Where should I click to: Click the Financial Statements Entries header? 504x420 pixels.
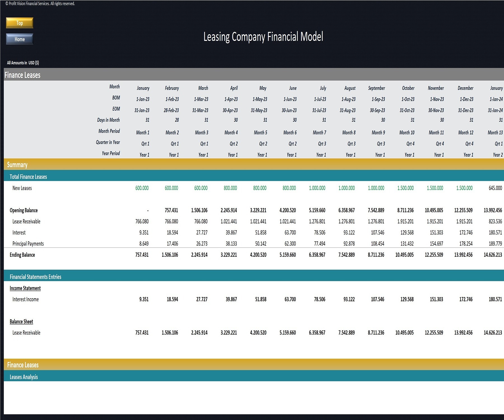35,277
